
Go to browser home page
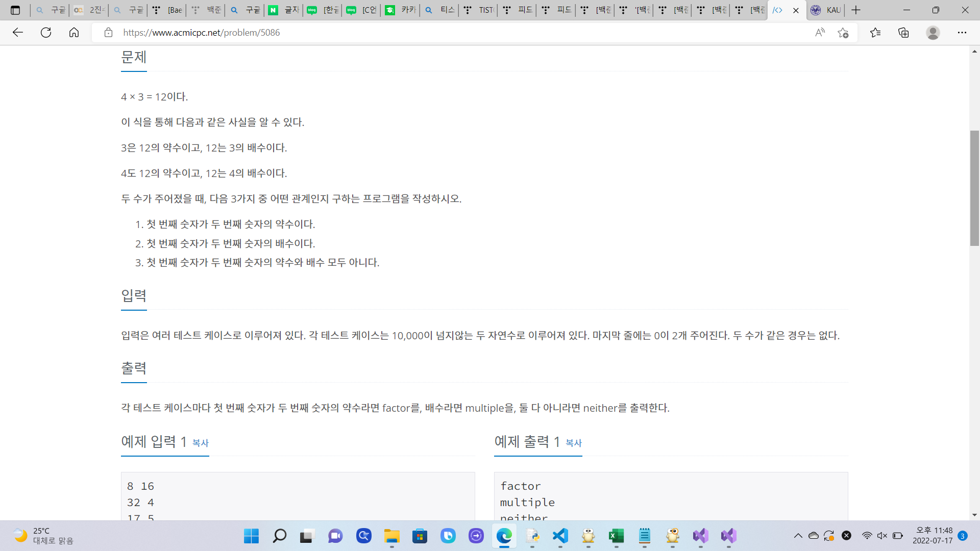click(74, 33)
